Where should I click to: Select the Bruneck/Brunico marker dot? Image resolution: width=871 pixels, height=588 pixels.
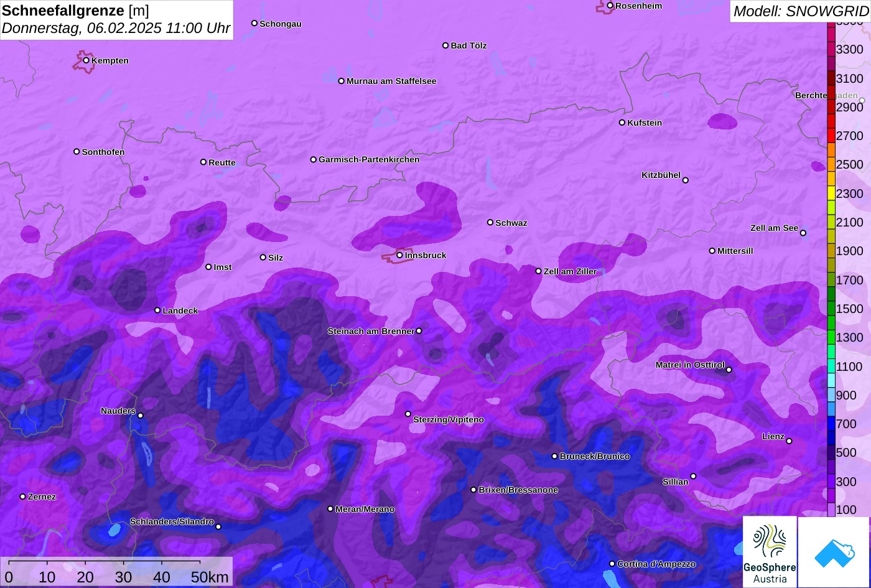tap(555, 456)
